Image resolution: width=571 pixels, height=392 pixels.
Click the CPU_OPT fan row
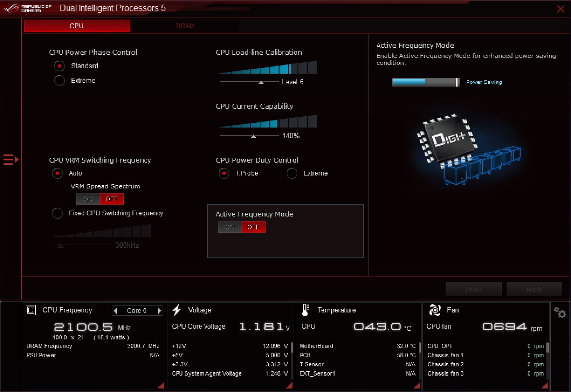click(x=486, y=346)
